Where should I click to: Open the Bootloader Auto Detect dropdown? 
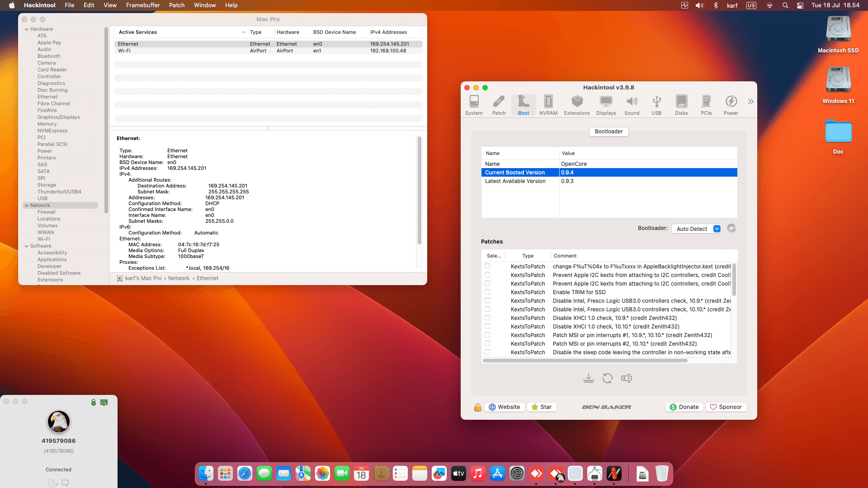(696, 229)
